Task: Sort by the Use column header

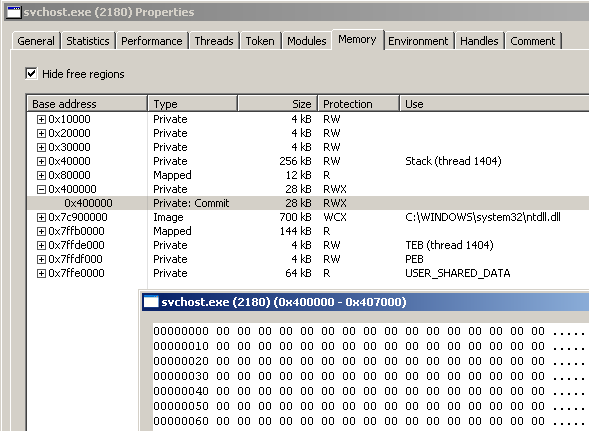Action: point(494,104)
